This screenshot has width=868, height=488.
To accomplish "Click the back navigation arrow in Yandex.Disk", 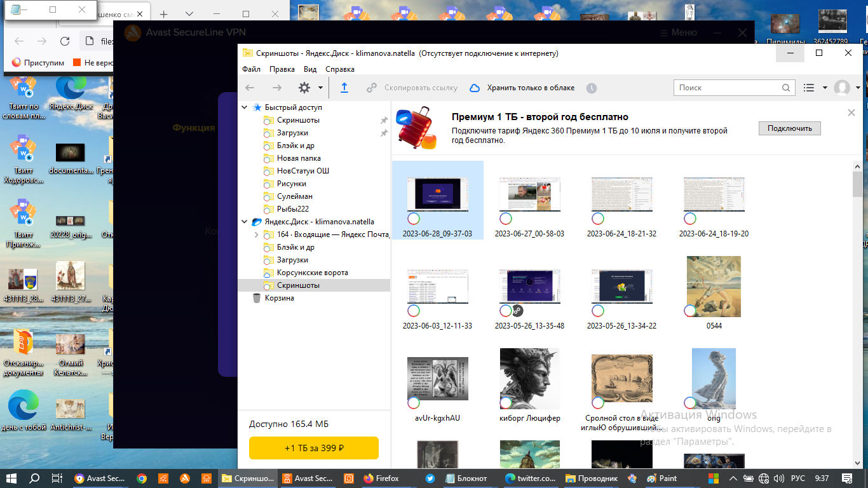I will coord(250,88).
